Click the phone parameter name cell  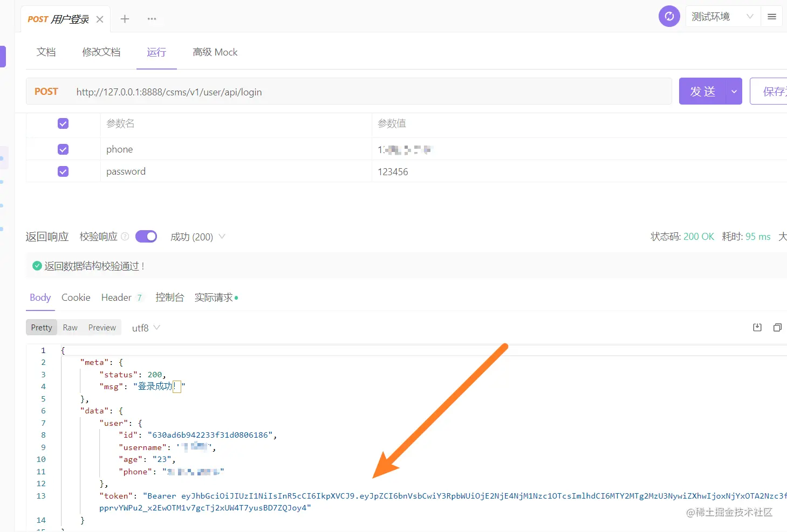[x=236, y=149]
